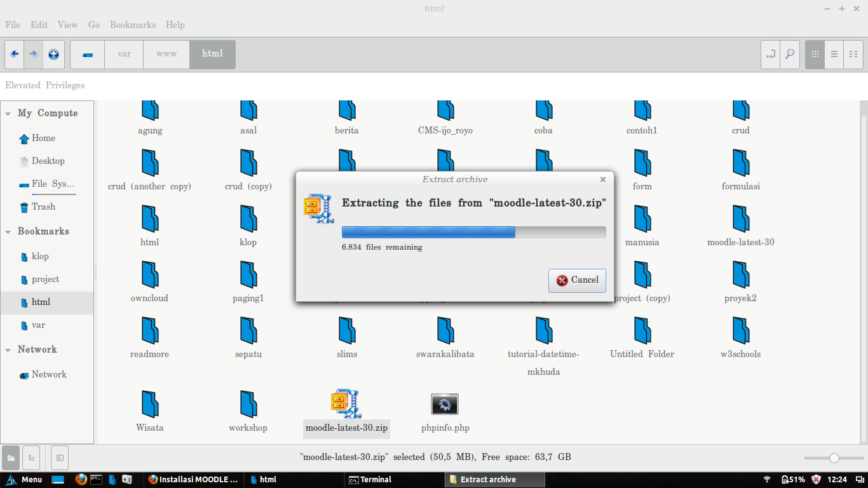The width and height of the screenshot is (868, 488).
Task: Go up to the parent folder
Action: (x=53, y=55)
